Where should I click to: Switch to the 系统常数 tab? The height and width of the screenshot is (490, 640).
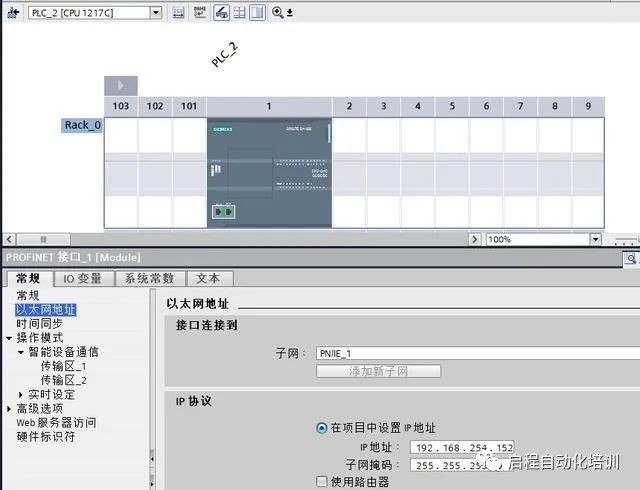pos(150,278)
